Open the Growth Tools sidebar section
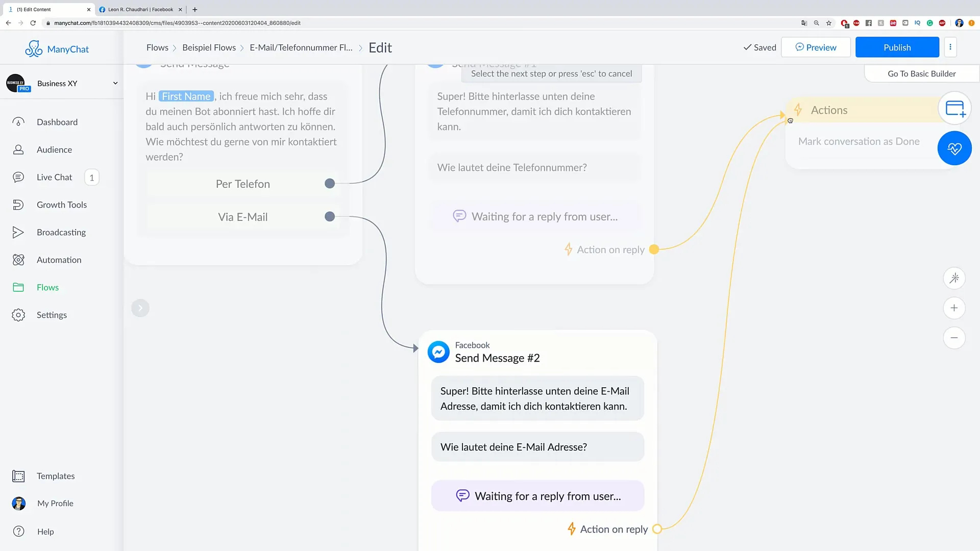The height and width of the screenshot is (551, 980). pos(62,205)
